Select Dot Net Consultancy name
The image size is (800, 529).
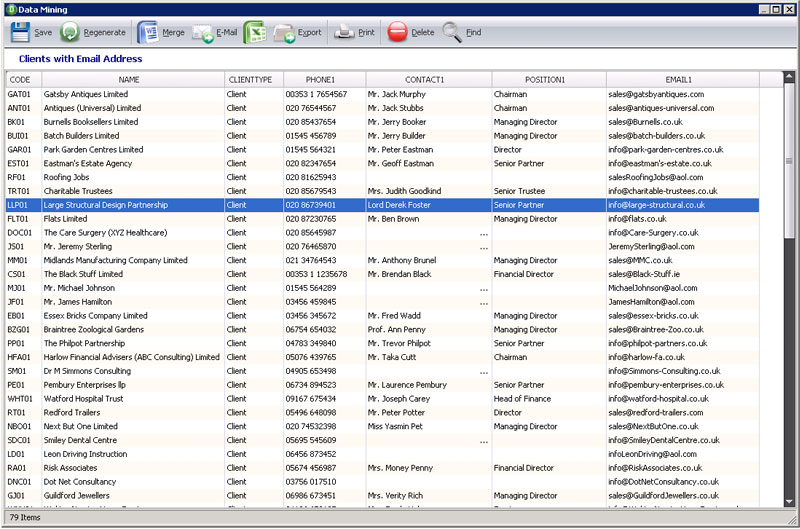coord(80,482)
